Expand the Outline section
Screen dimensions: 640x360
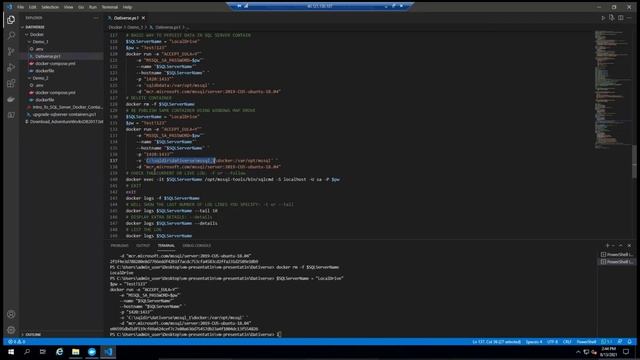[x=33, y=334]
